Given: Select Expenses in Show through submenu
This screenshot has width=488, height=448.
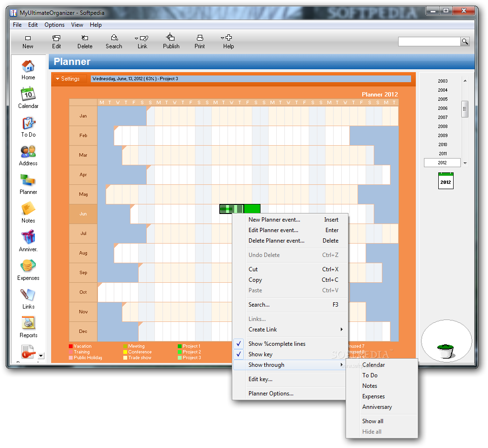Looking at the screenshot, I should click(x=382, y=397).
